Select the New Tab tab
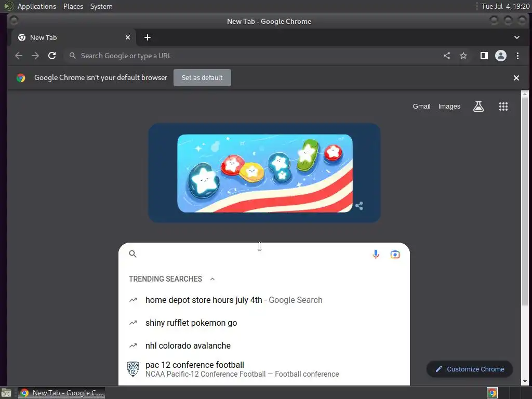 (74, 37)
